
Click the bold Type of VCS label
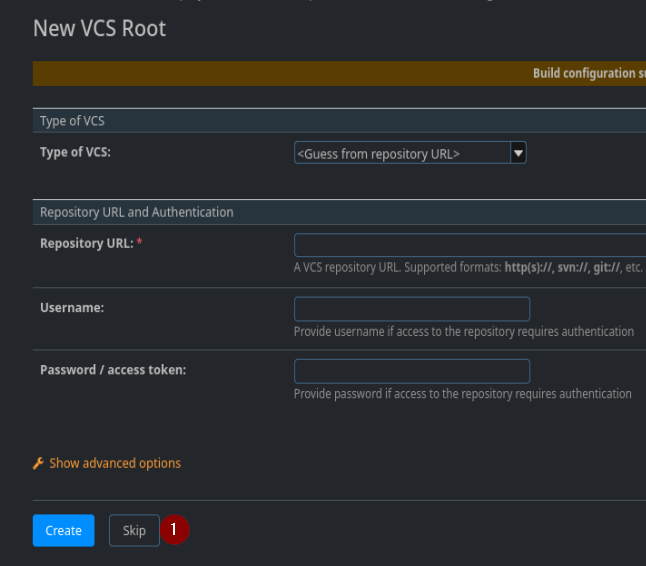pyautogui.click(x=75, y=152)
